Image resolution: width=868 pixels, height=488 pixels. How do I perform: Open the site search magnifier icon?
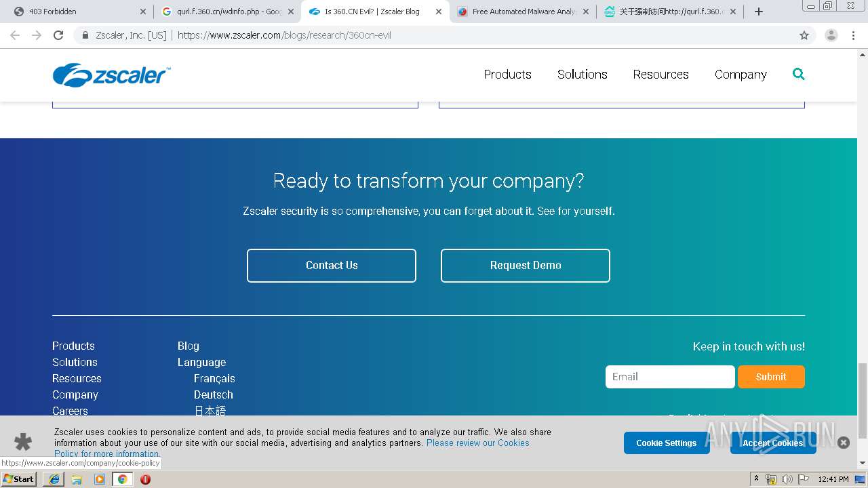coord(799,74)
